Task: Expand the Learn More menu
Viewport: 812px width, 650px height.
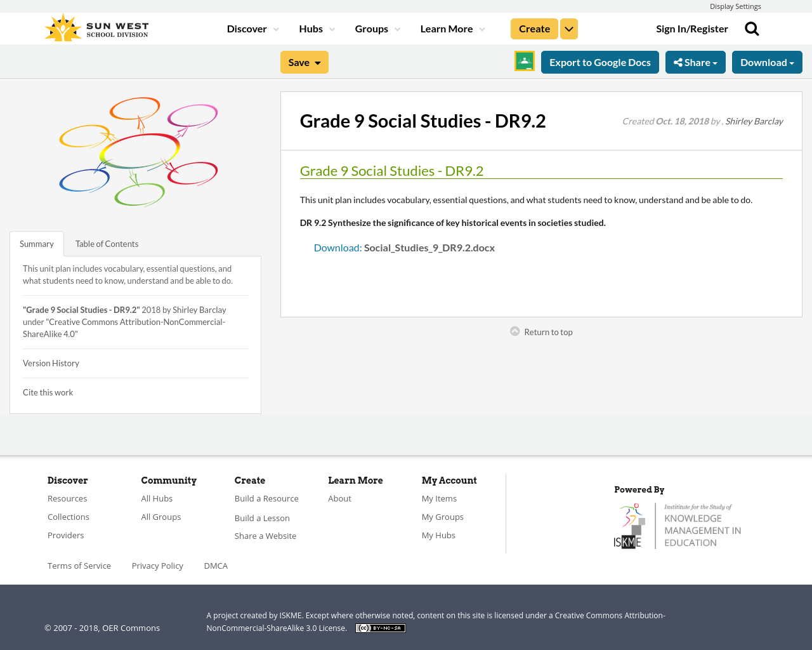Action: (x=450, y=28)
